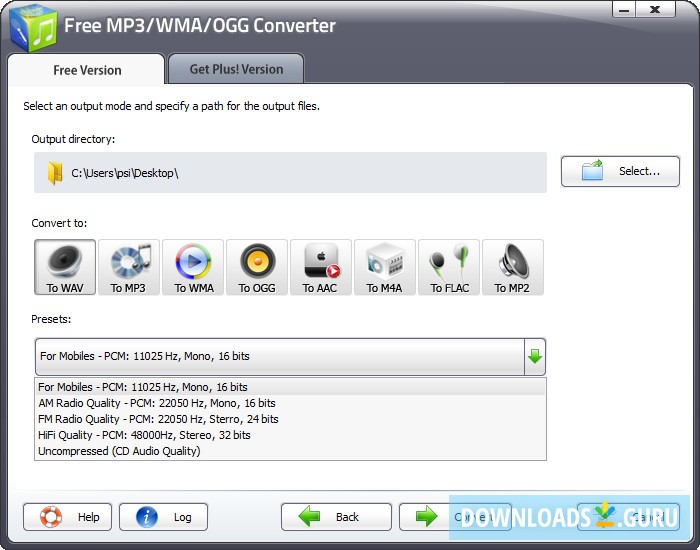Choose the To WAV format icon

(x=65, y=267)
